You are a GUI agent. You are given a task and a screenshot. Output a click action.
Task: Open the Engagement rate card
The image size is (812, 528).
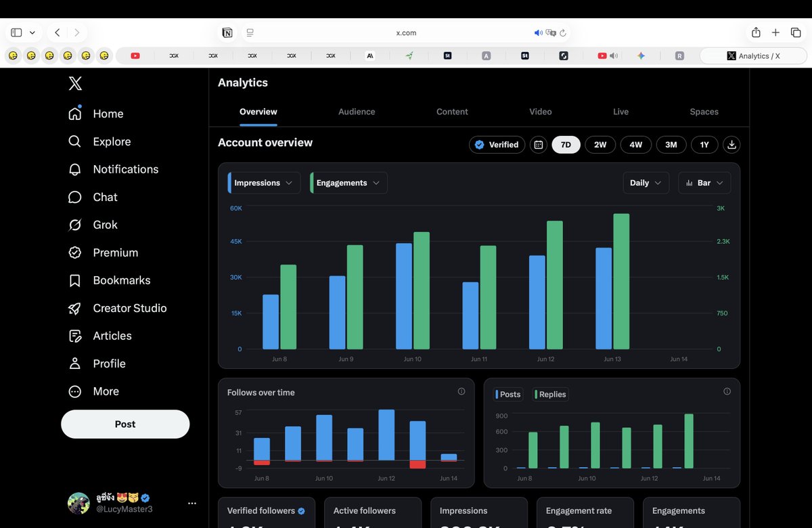585,512
